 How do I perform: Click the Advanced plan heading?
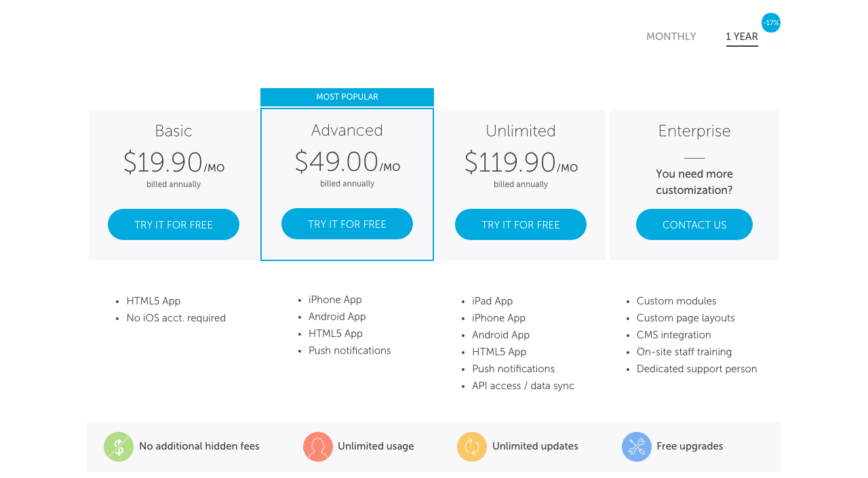[347, 130]
